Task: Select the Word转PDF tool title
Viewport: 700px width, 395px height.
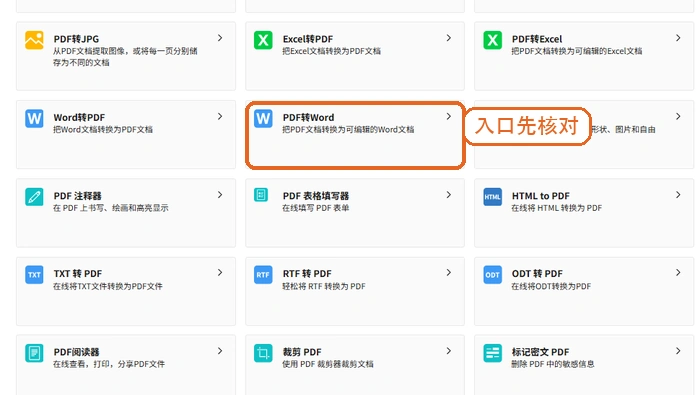Action: [x=79, y=117]
